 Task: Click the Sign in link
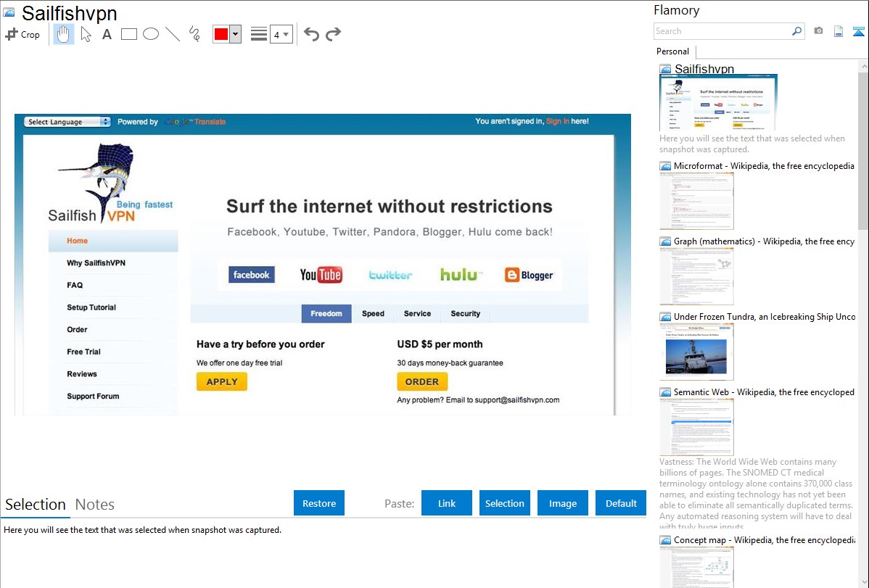[x=557, y=121]
